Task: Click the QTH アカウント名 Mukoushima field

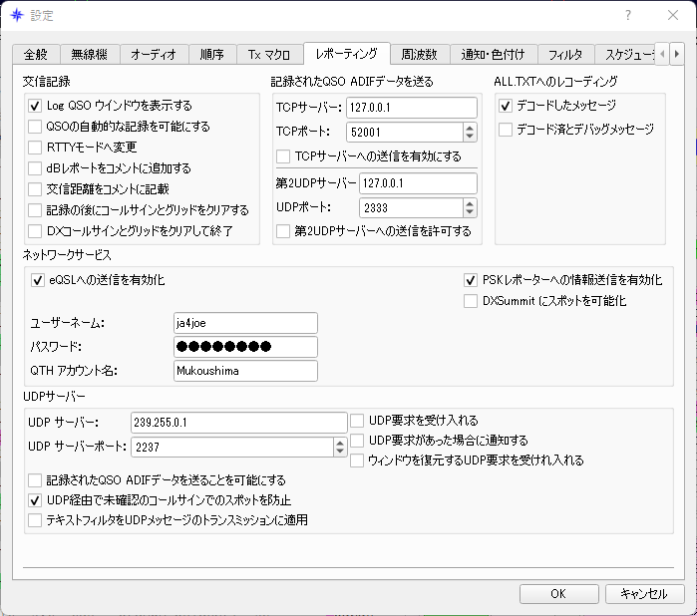Action: [x=245, y=371]
